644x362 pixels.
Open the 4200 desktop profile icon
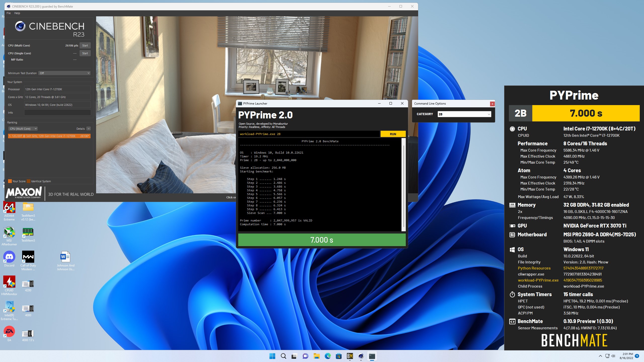pyautogui.click(x=28, y=286)
